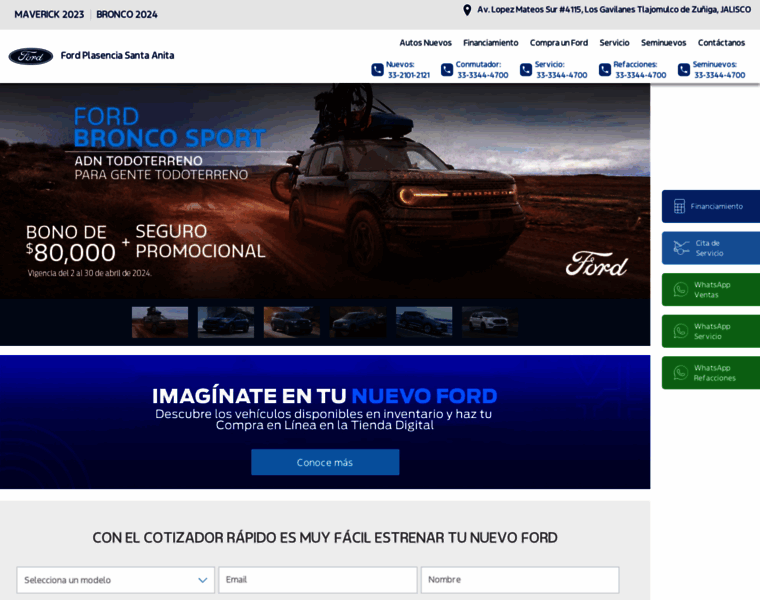Click phone icon next to Refacciones number
The width and height of the screenshot is (760, 600).
point(605,70)
